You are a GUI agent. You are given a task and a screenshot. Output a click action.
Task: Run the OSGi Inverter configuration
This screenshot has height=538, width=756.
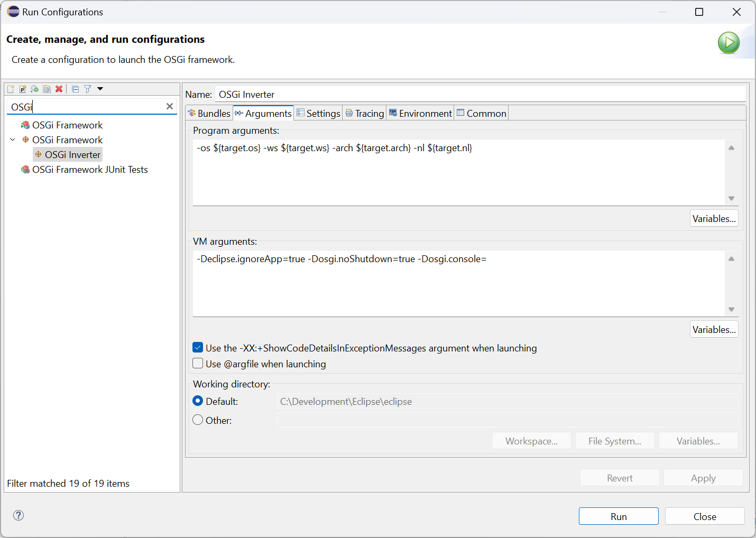click(x=619, y=516)
